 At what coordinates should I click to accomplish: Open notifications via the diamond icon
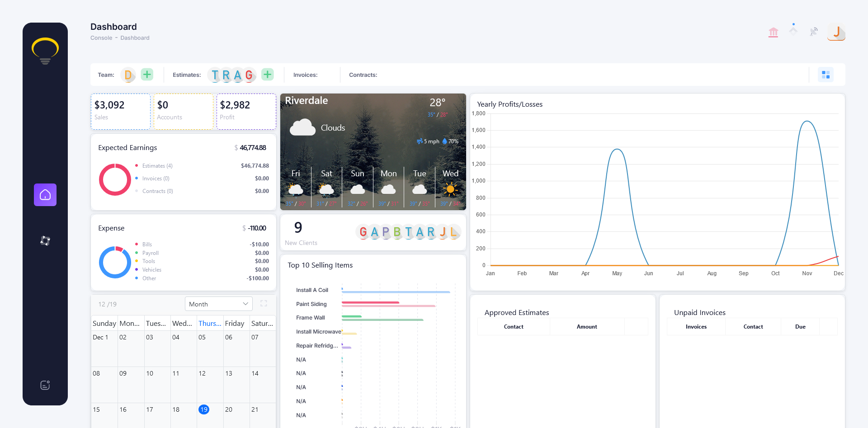coord(794,31)
